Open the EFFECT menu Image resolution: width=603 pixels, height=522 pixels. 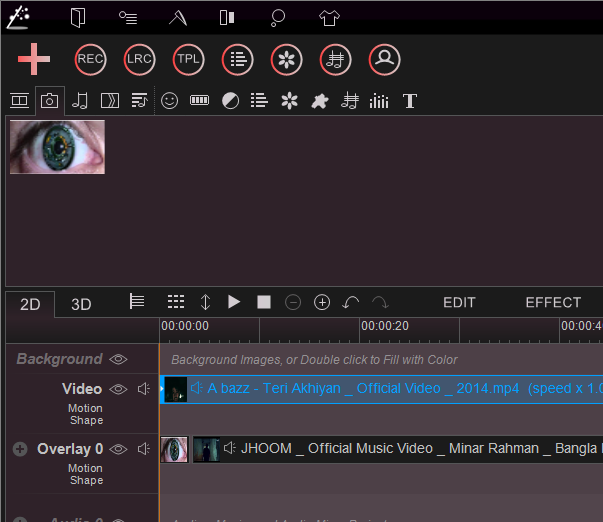553,303
